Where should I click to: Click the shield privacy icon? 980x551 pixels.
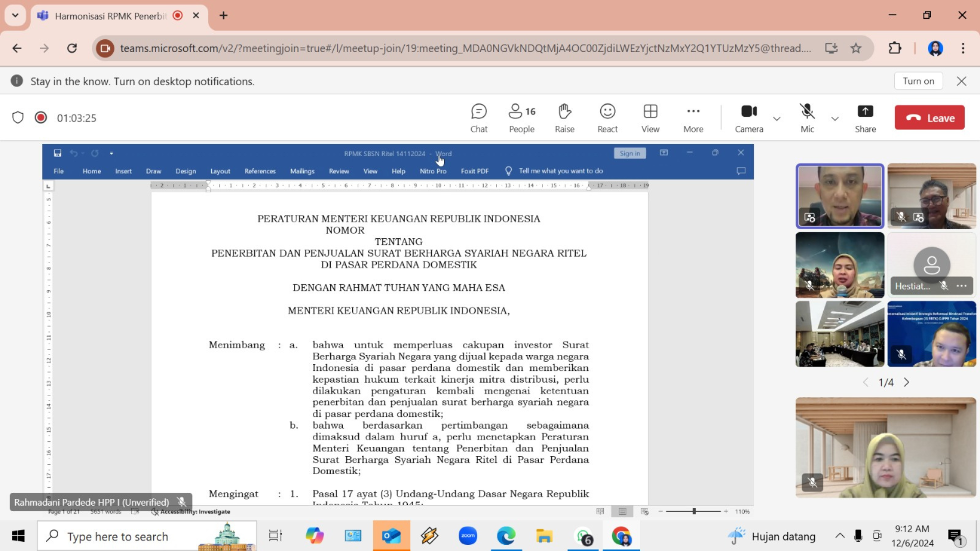pos(18,118)
